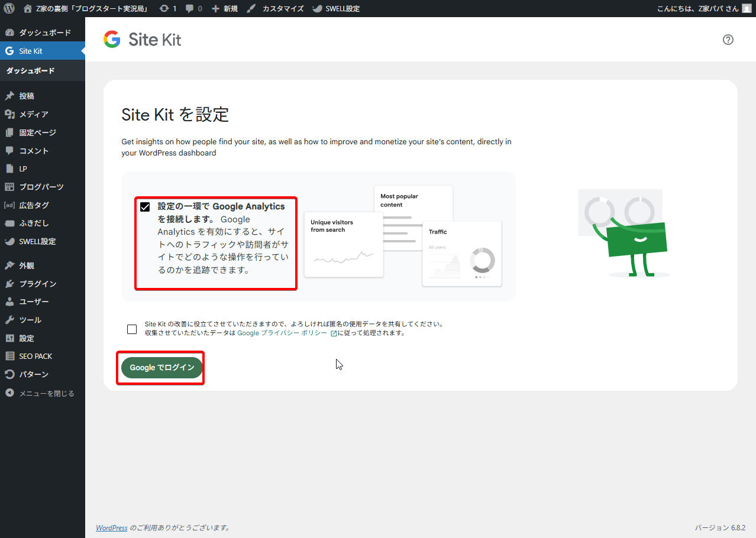Click the 設定 settings icon in sidebar

(9, 338)
